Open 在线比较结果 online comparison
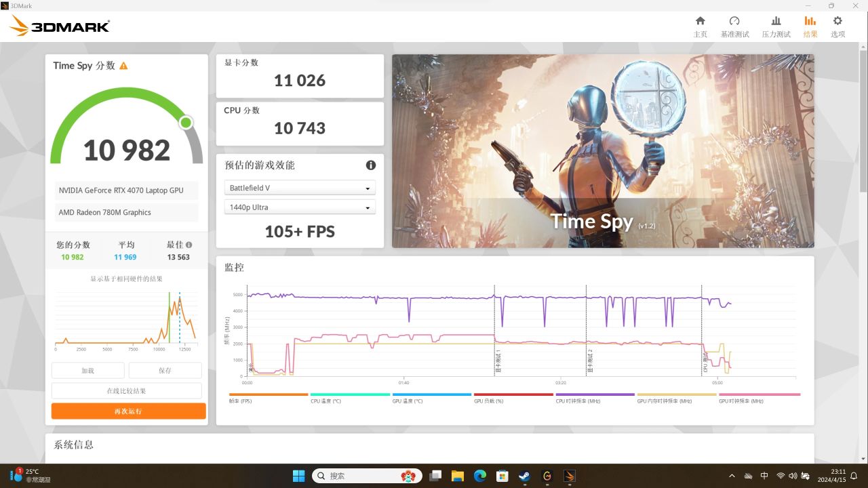Screen dimensions: 868x488 [x=126, y=391]
